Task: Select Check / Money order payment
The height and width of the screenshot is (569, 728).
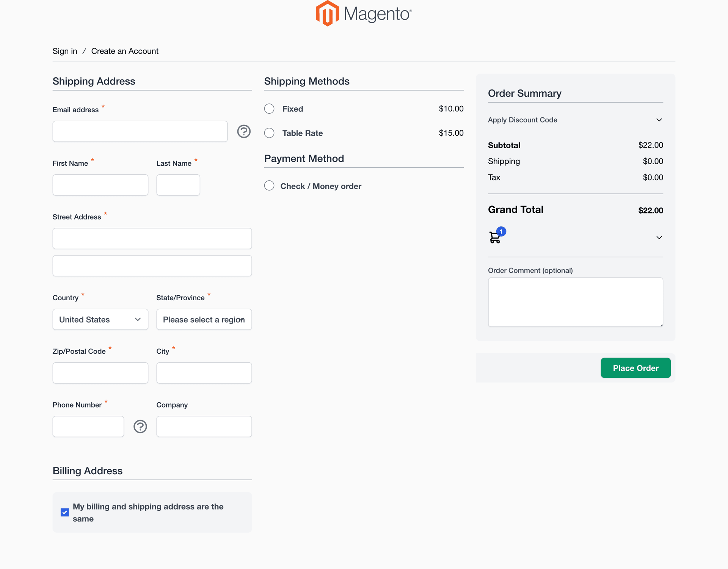Action: coord(269,185)
